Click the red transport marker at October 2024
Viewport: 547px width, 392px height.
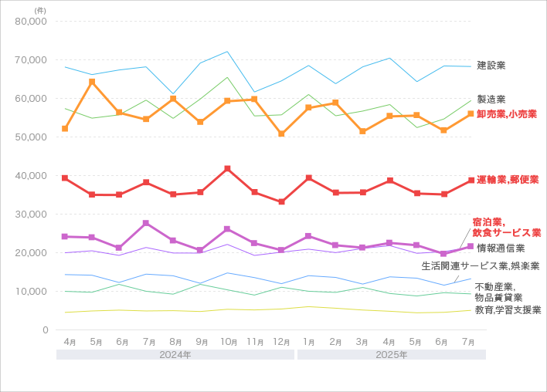point(227,168)
